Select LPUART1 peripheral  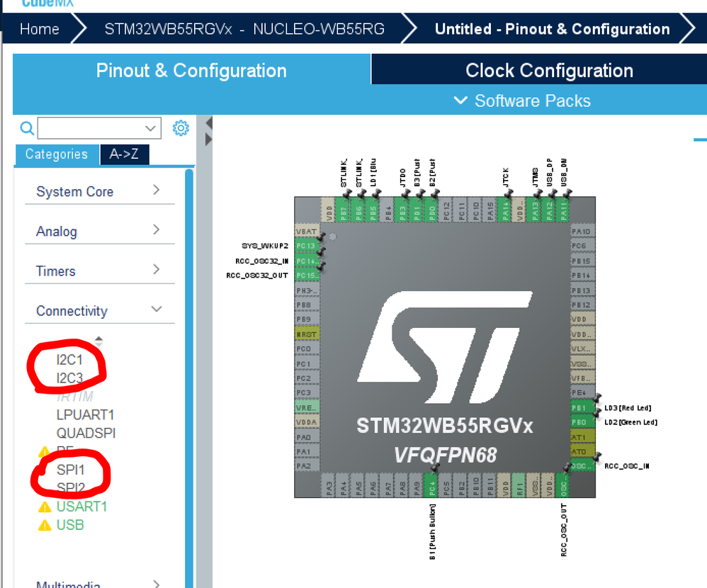click(85, 415)
